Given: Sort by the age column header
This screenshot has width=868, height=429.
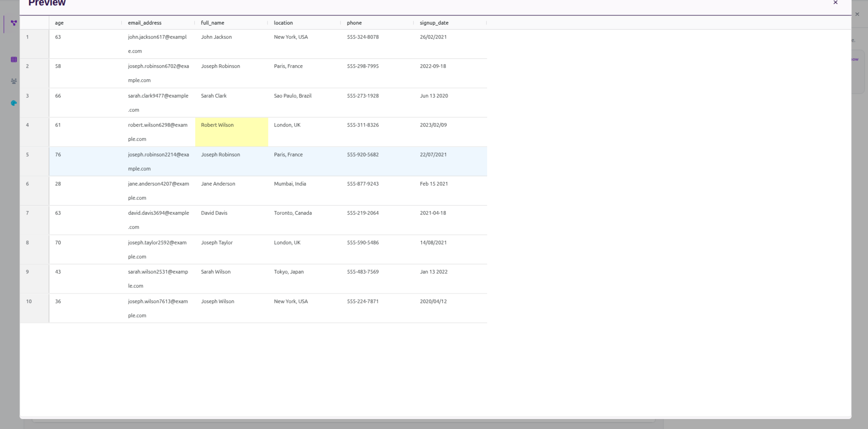Looking at the screenshot, I should tap(86, 23).
